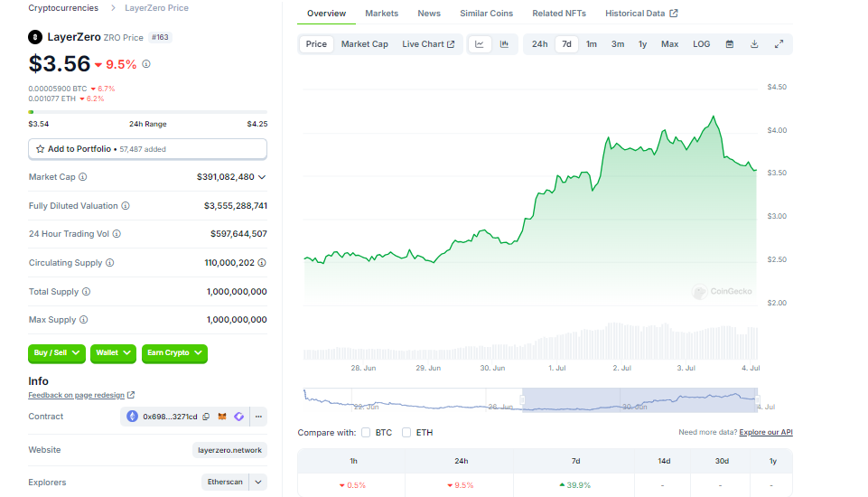
Task: Click Circulating Supply label info icon
Action: pyautogui.click(x=109, y=263)
